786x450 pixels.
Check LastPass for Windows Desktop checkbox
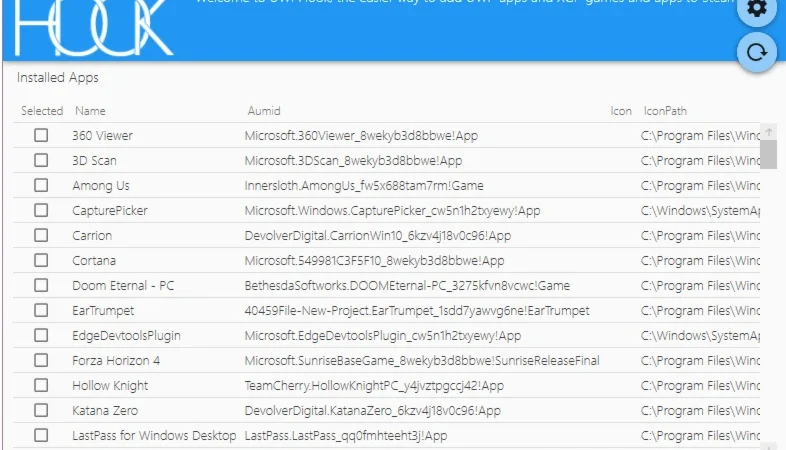(x=41, y=435)
